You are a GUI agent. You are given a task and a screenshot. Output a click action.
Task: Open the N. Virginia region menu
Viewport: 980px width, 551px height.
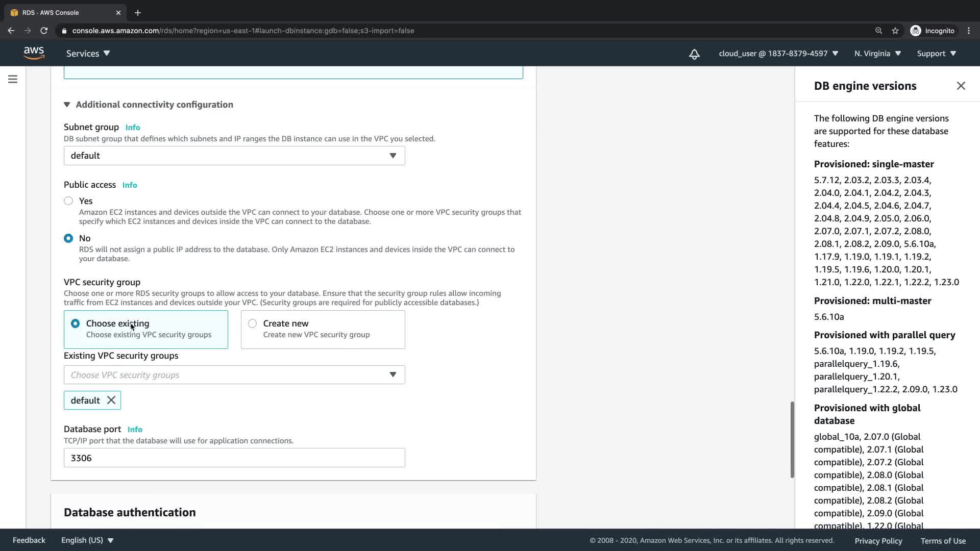click(877, 54)
